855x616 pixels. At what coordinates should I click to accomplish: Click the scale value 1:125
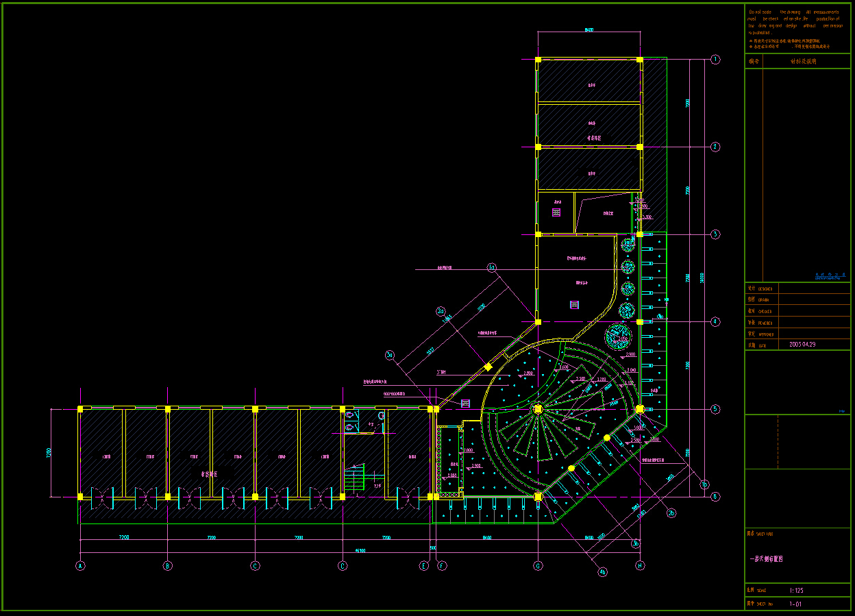(796, 590)
